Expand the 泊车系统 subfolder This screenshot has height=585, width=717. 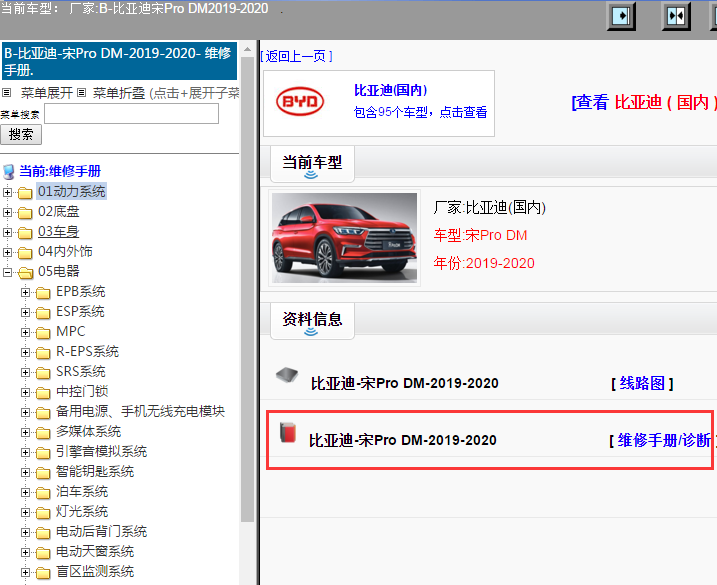26,493
